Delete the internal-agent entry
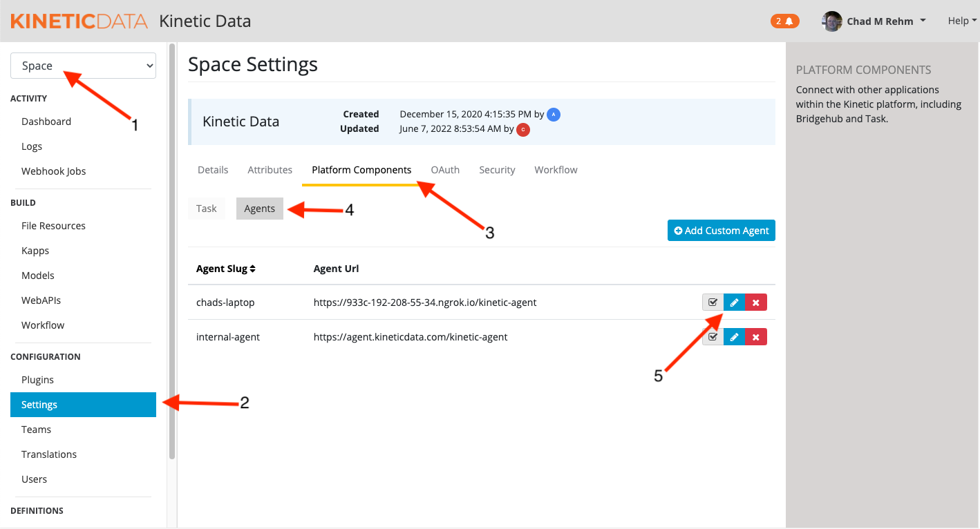The image size is (980, 529). [x=756, y=337]
